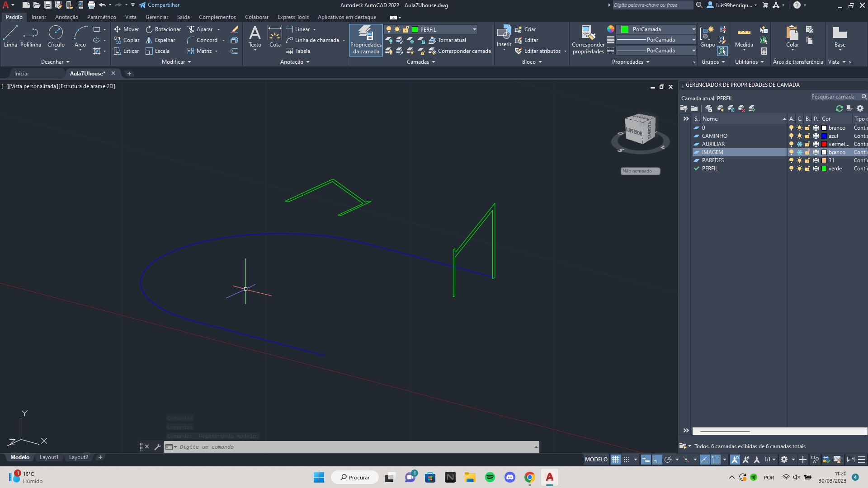Select the Concord (fillet) tool
Image resolution: width=868 pixels, height=488 pixels.
pos(203,40)
